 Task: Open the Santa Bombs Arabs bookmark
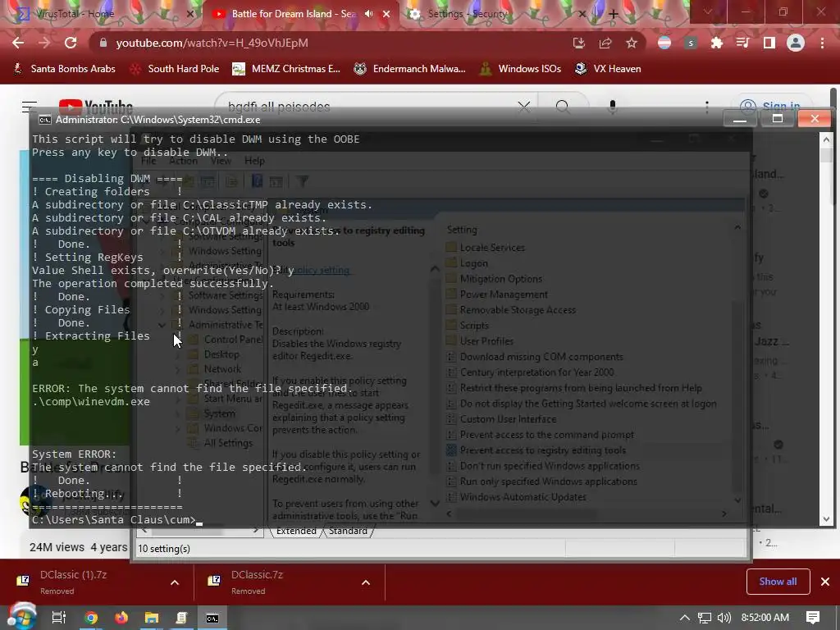tap(64, 69)
